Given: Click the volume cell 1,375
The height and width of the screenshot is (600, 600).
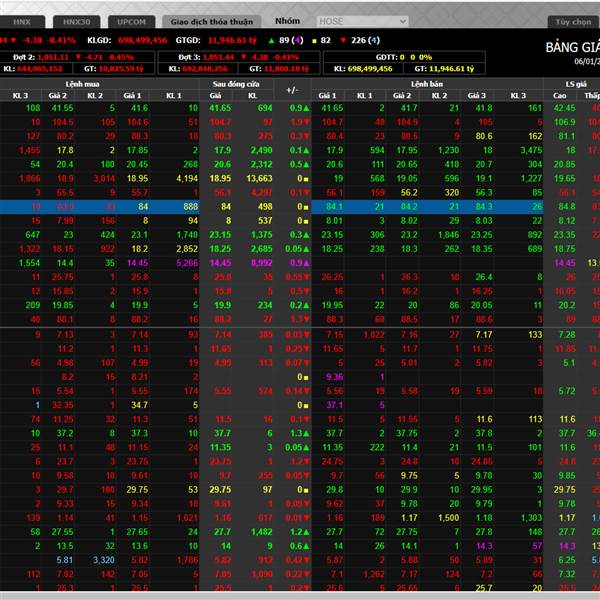Looking at the screenshot, I should click(x=262, y=235).
